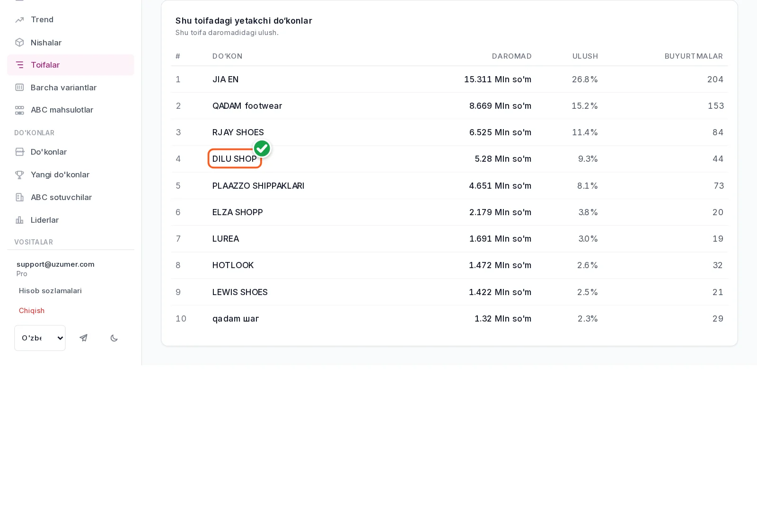This screenshot has height=532, width=757.
Task: Open ABC sotuvchilar page
Action: [x=70, y=197]
